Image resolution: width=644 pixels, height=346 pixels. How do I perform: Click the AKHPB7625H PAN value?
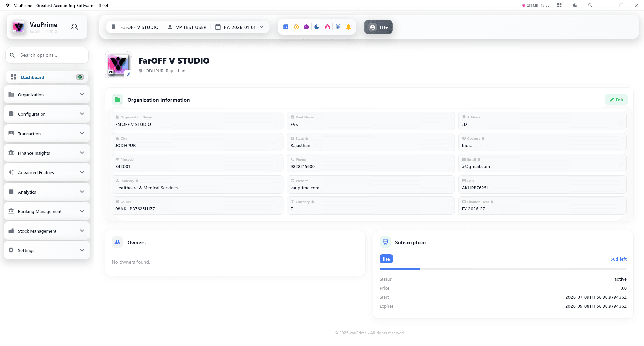click(476, 188)
